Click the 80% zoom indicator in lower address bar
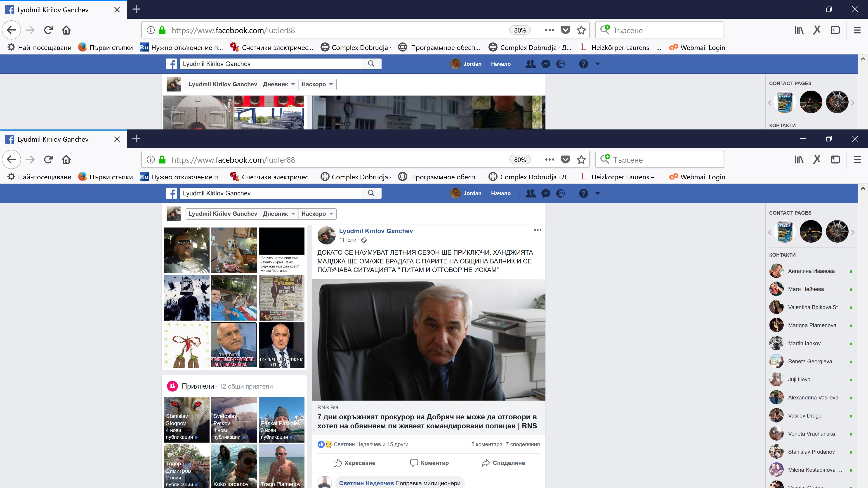The width and height of the screenshot is (868, 488). tap(520, 160)
